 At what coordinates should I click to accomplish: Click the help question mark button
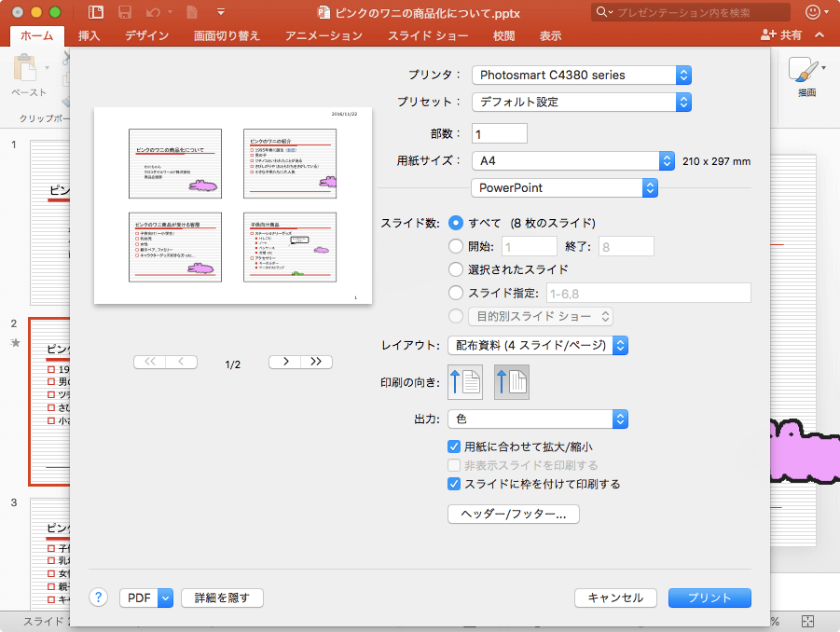pyautogui.click(x=98, y=598)
